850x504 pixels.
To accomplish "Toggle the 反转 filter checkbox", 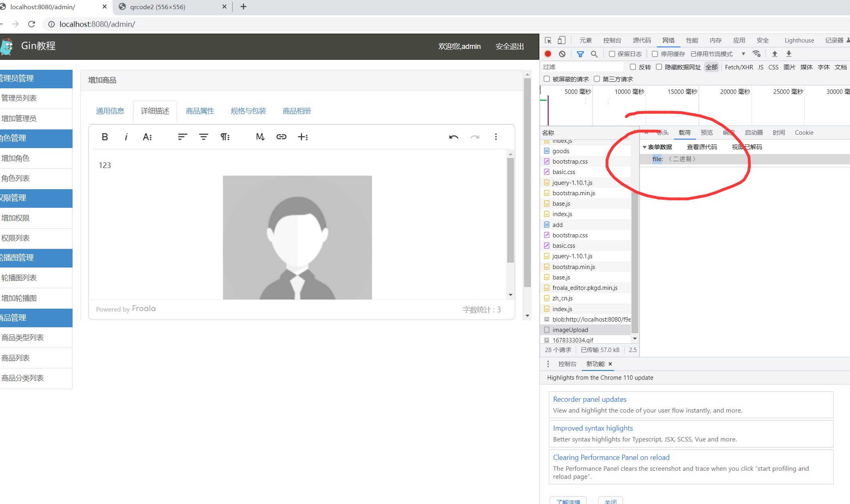I will coord(633,67).
